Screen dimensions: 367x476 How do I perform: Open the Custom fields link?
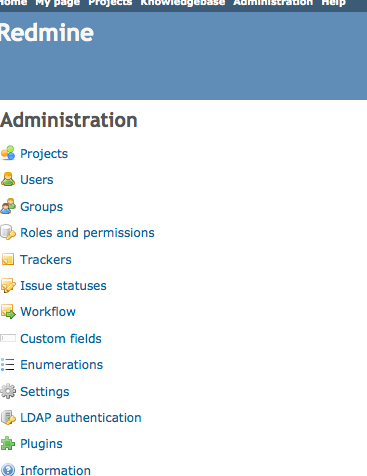61,339
